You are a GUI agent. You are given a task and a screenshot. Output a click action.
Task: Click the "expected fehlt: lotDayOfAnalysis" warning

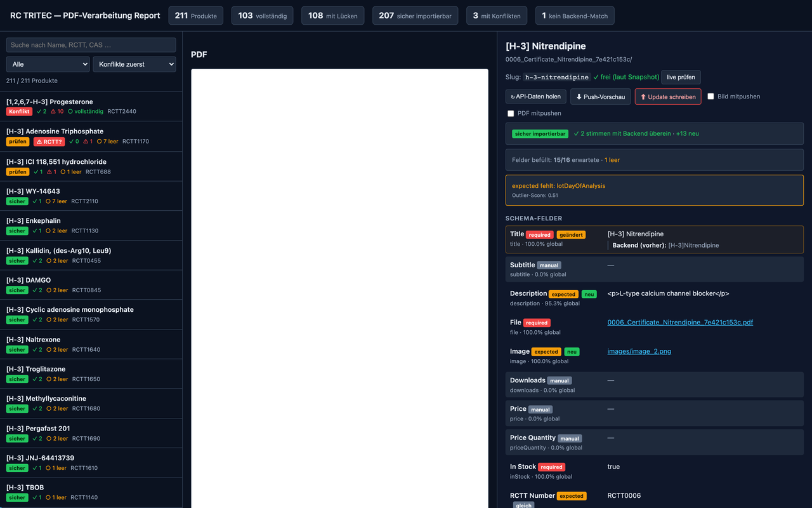[559, 186]
